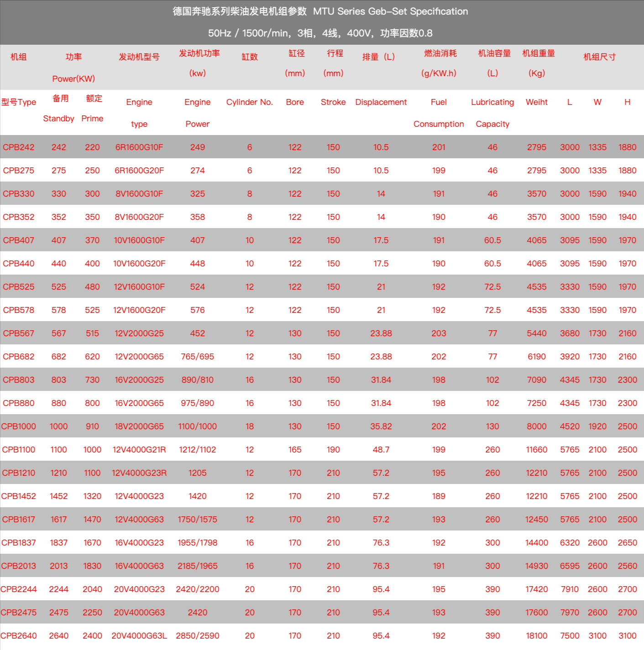Select engine power value 2185/1965

point(198,566)
